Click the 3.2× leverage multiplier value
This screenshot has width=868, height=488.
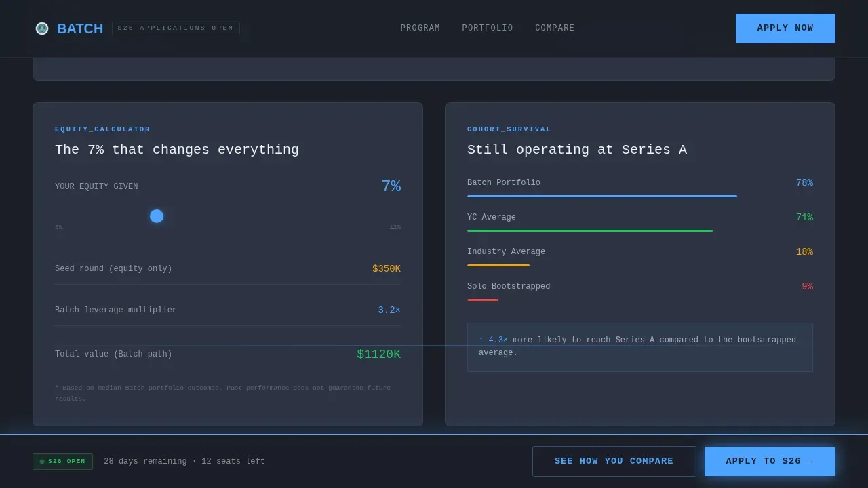389,310
